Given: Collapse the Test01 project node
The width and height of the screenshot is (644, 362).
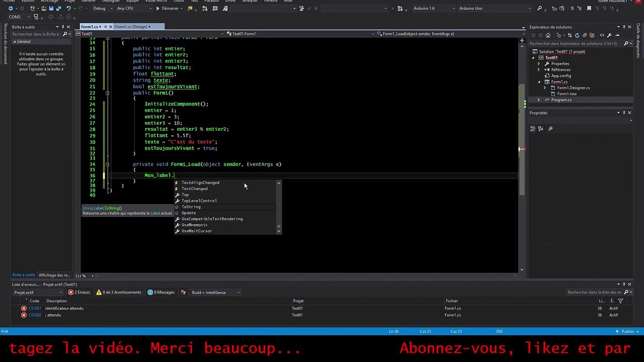Looking at the screenshot, I should click(533, 58).
